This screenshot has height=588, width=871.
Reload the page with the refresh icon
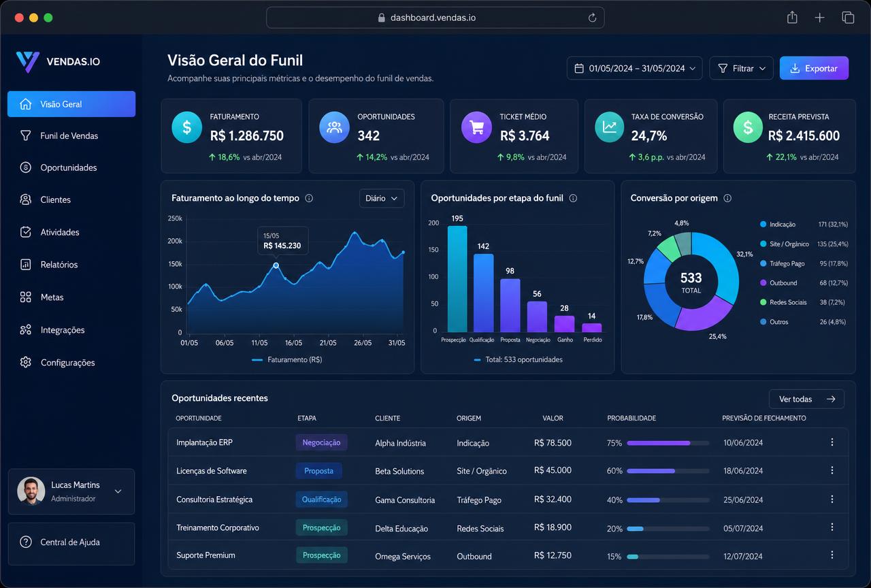592,18
